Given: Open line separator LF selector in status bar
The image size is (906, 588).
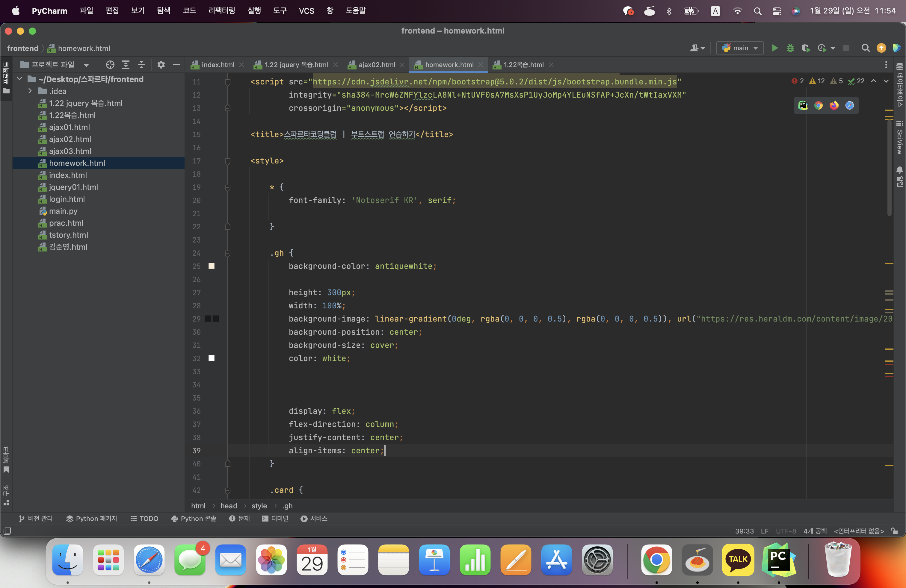Looking at the screenshot, I should [x=764, y=531].
